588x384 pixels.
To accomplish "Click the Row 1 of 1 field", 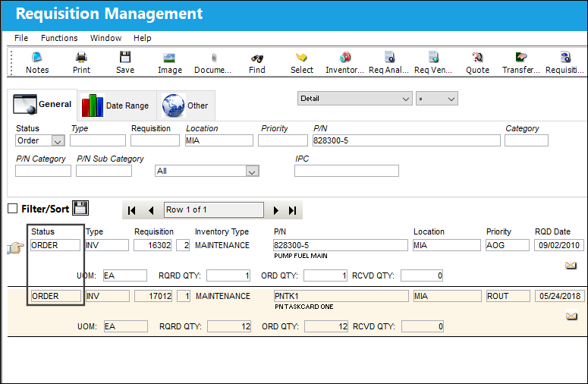I will tap(214, 209).
